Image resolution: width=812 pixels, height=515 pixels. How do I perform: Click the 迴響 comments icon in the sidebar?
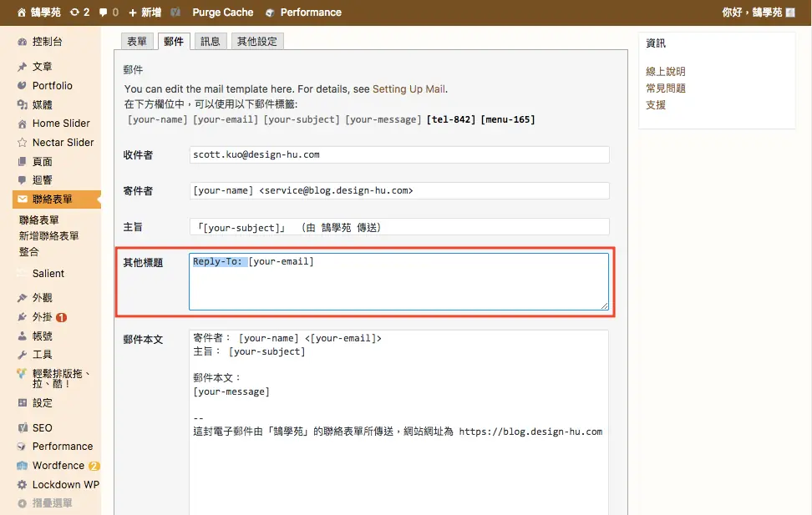22,180
